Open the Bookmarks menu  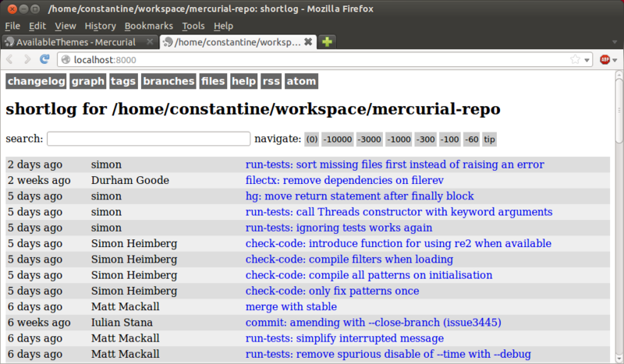149,26
